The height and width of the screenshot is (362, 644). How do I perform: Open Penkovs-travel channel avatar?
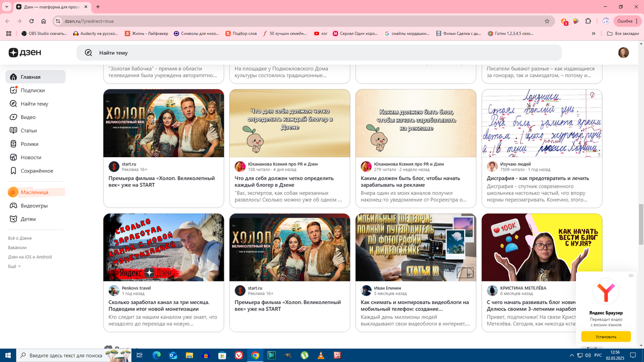pyautogui.click(x=114, y=291)
